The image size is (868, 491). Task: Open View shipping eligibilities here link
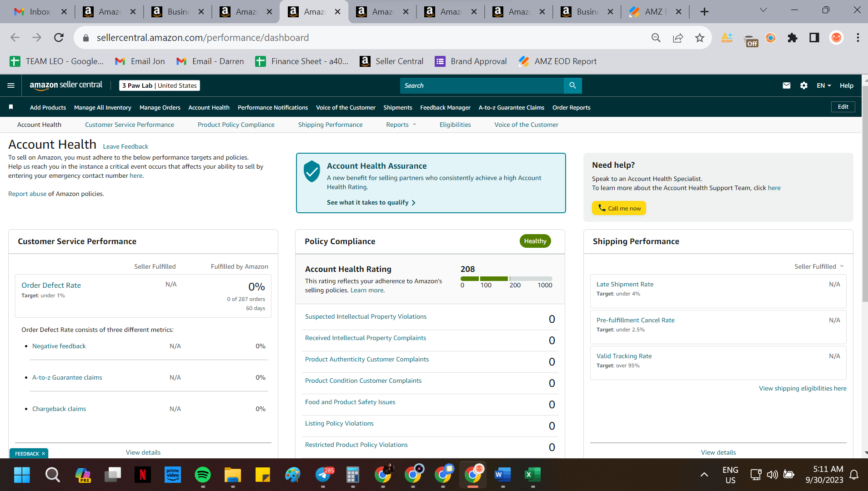[x=803, y=388]
